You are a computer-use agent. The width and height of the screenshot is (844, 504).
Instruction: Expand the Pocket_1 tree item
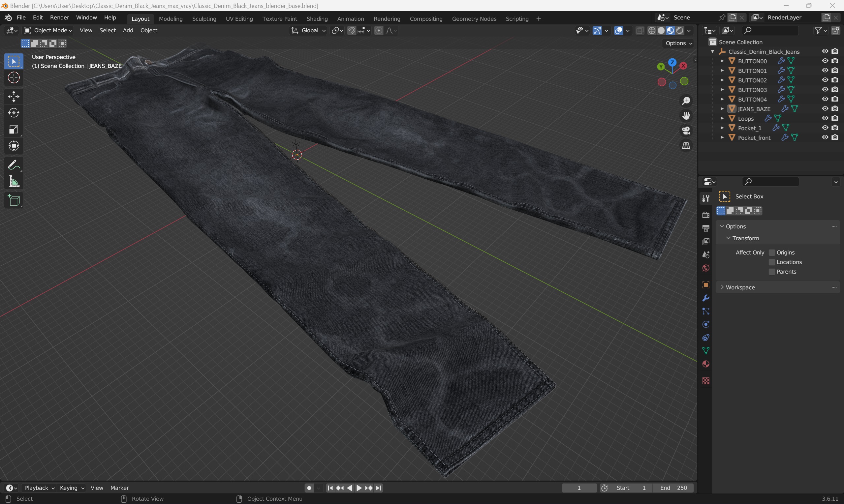(722, 128)
